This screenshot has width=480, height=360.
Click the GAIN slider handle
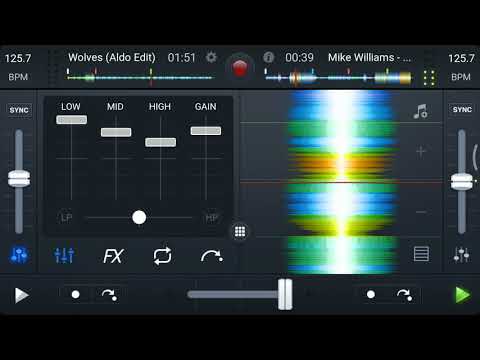tap(206, 131)
